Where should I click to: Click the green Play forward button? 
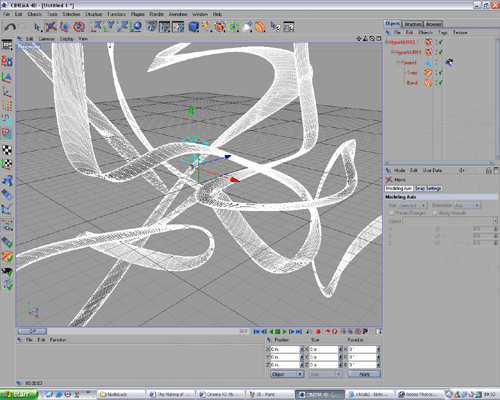coord(284,331)
